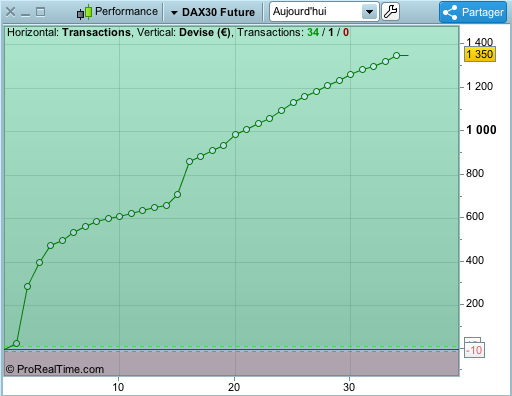Close the Performance window
Viewport: 512px width, 396px height.
click(x=10, y=12)
